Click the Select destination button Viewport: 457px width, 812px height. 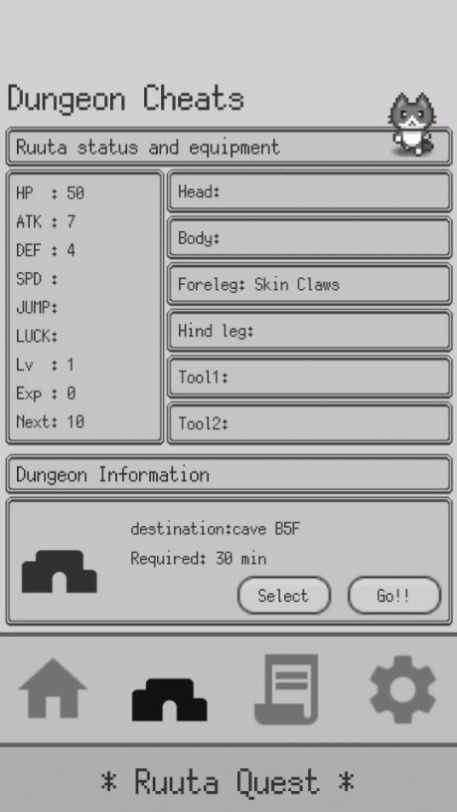click(x=284, y=596)
